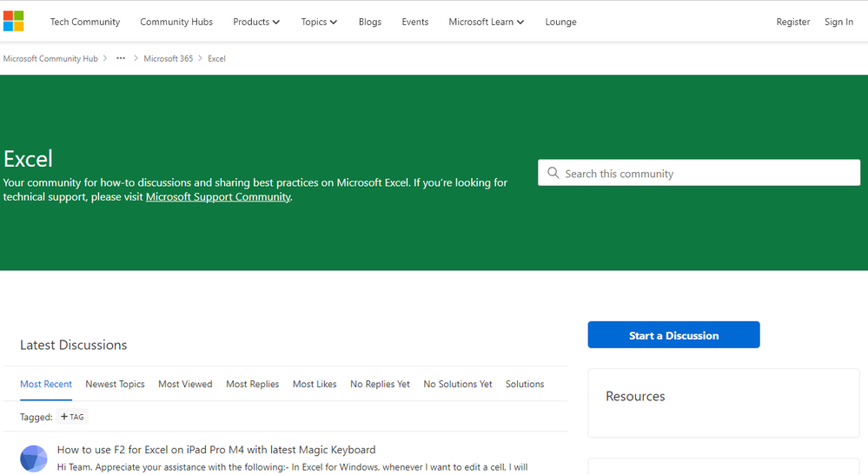Screen dimensions: 868x475
Task: Expand the Products dropdown
Action: (256, 22)
